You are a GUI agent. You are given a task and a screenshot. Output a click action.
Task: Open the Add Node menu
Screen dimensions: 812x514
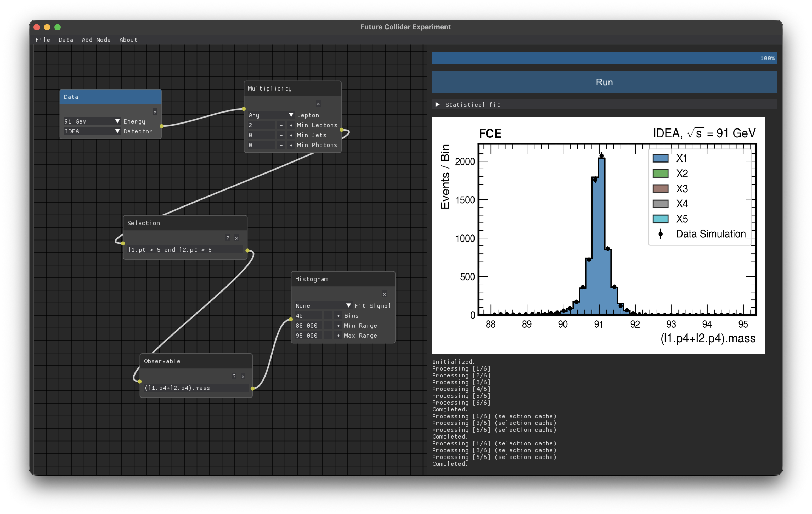click(x=96, y=40)
